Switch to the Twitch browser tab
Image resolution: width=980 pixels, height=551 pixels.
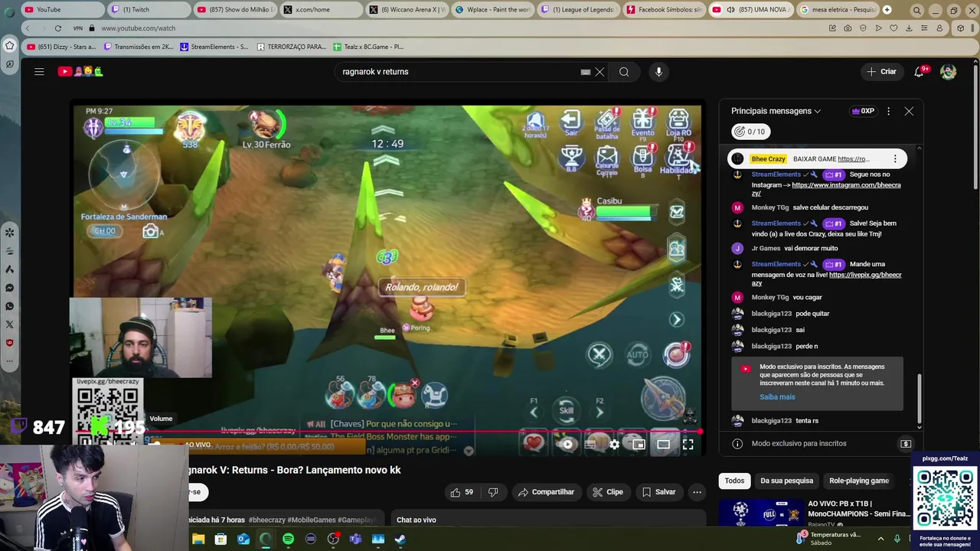148,10
